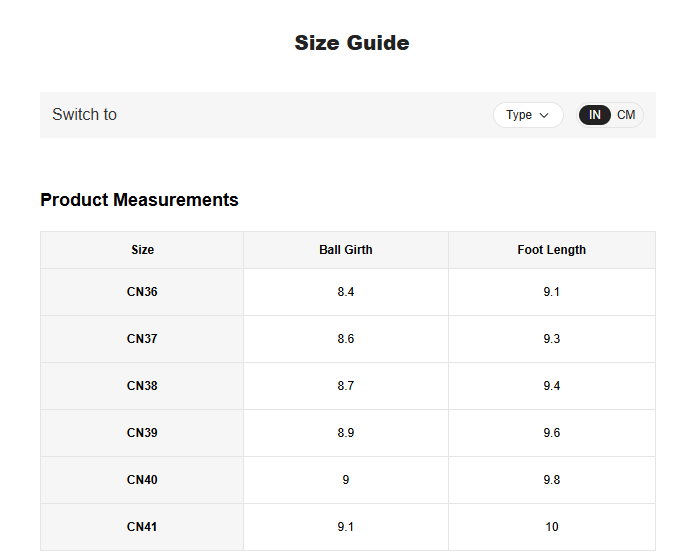Click the CN40 ball girth value 9

[345, 480]
